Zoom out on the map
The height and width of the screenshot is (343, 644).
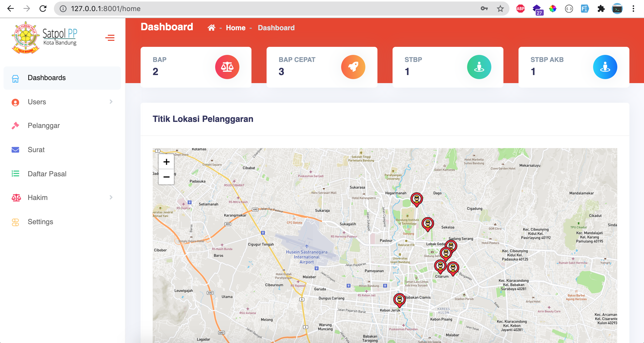click(x=166, y=177)
